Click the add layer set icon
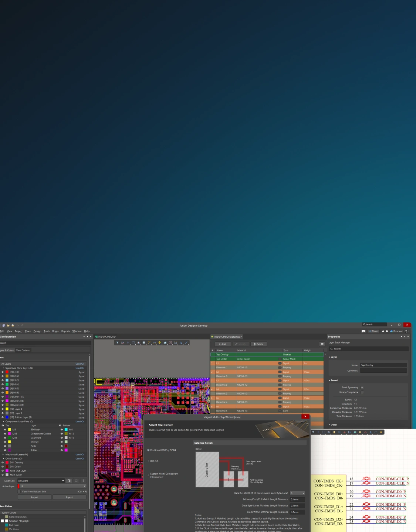Viewport: 416px width, 532px height. [x=69, y=481]
